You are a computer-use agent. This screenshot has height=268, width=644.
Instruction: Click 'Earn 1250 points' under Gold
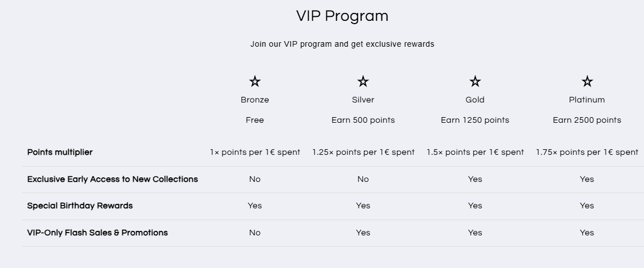coord(475,120)
